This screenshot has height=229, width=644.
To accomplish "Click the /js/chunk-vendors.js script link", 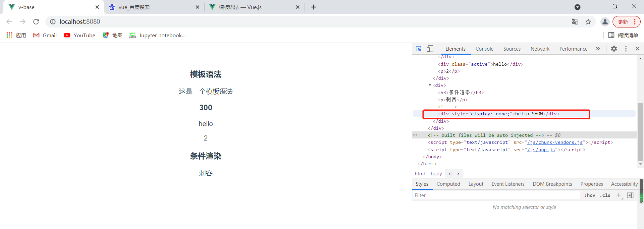I will coord(555,142).
